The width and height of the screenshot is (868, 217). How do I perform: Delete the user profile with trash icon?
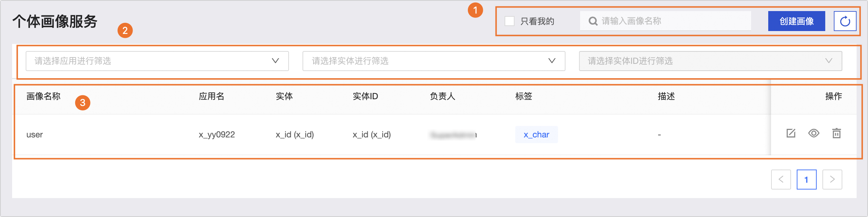[x=837, y=133]
